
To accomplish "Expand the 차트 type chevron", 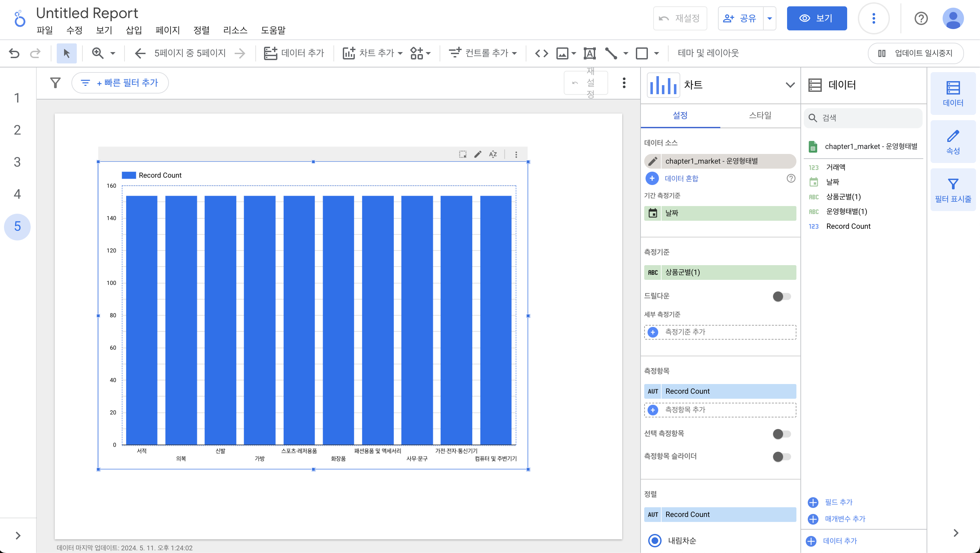I will click(790, 85).
